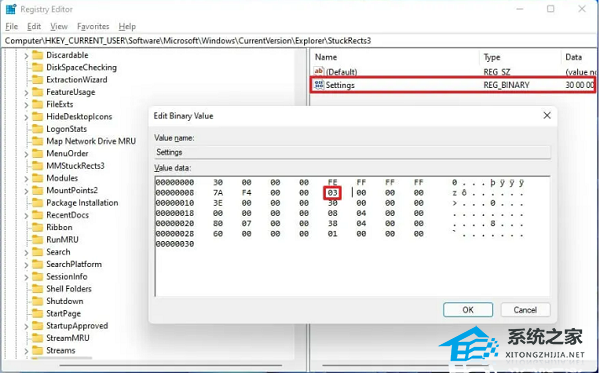Select the Shell Folders folder icon

tap(38, 289)
